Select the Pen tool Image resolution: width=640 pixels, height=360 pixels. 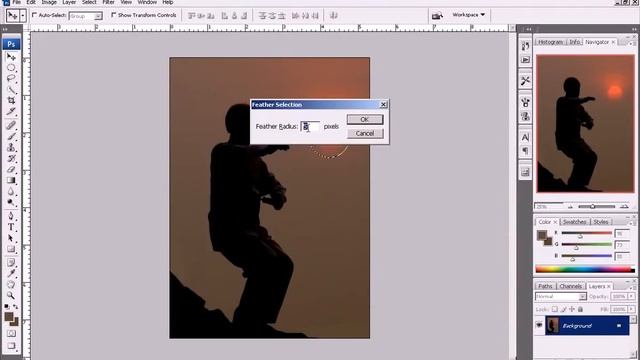coord(11,216)
